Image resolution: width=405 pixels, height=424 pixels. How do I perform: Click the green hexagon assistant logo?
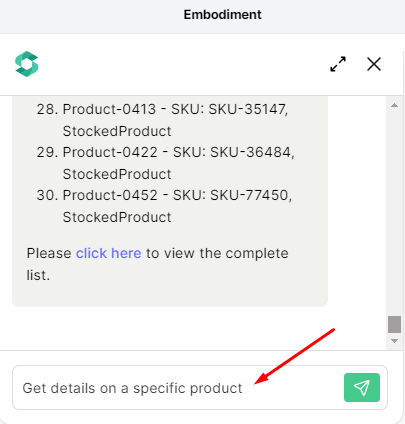click(x=27, y=64)
